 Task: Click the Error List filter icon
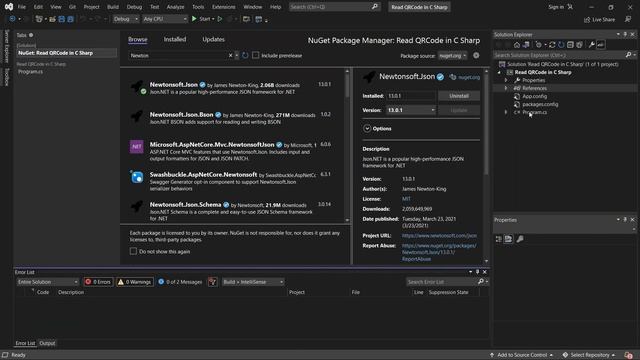tap(212, 282)
